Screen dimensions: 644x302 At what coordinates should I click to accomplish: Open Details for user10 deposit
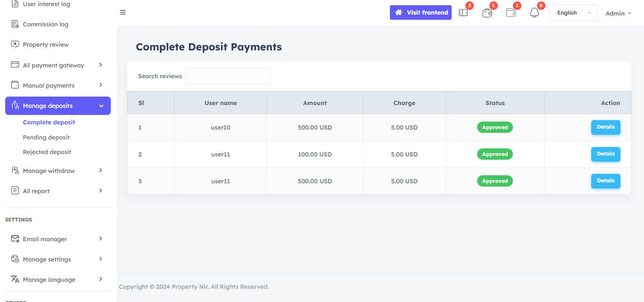point(605,127)
